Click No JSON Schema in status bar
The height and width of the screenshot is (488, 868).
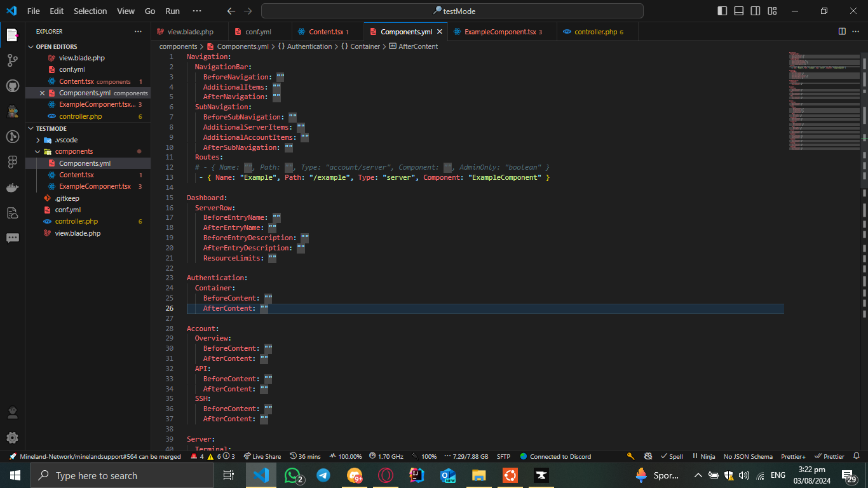tap(748, 456)
